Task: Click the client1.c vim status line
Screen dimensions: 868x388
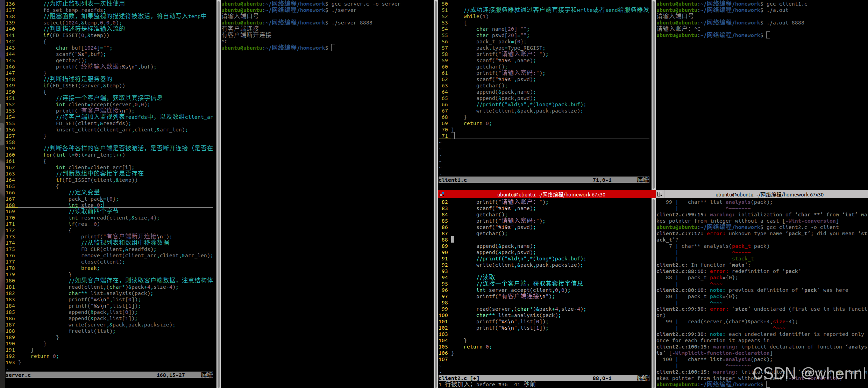Action: 544,180
